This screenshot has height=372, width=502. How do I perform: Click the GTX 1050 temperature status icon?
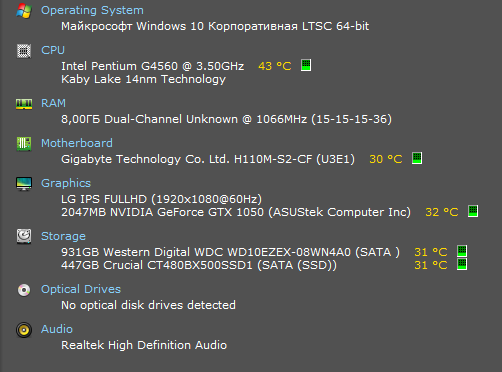473,211
